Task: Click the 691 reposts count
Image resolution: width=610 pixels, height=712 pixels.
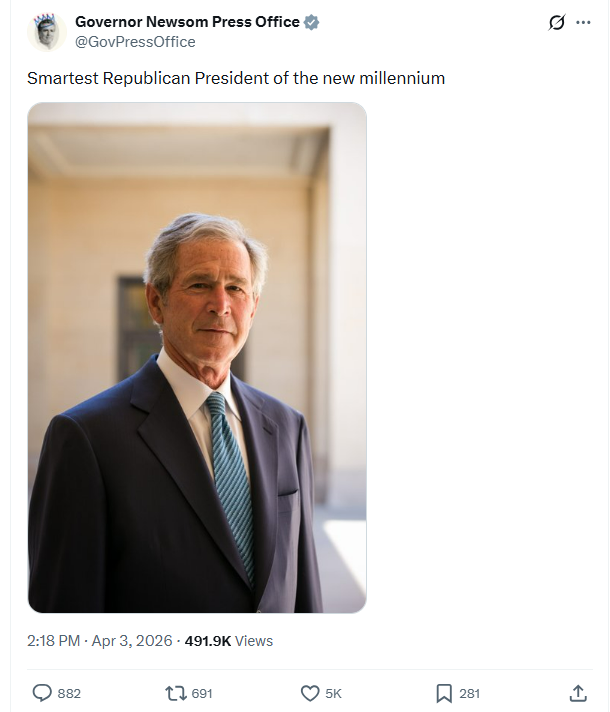Action: coord(202,693)
